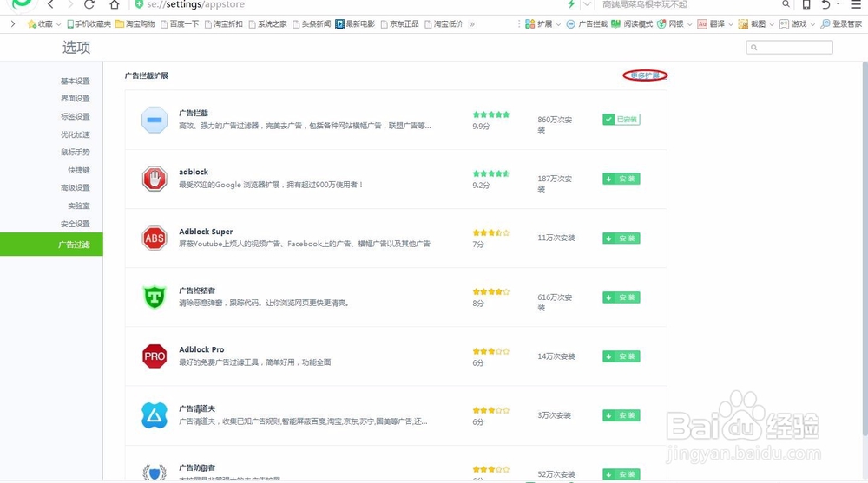Expand the 收藏 dropdown arrow
Screen dimensions: 868x483
coord(58,24)
